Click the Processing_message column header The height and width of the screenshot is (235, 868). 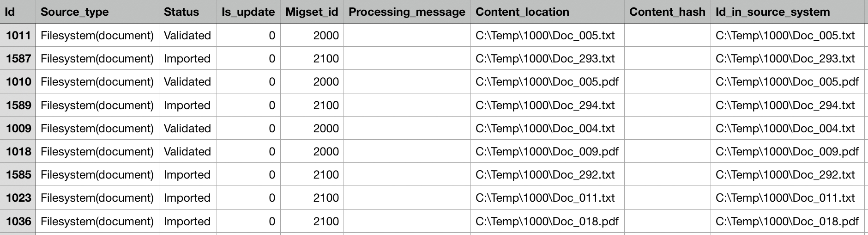tap(407, 12)
